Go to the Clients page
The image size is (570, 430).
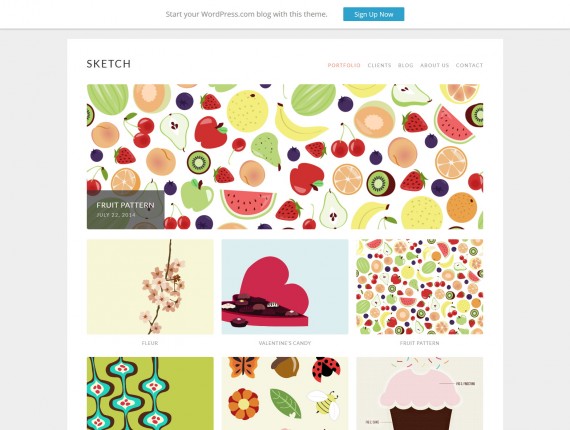pos(379,65)
